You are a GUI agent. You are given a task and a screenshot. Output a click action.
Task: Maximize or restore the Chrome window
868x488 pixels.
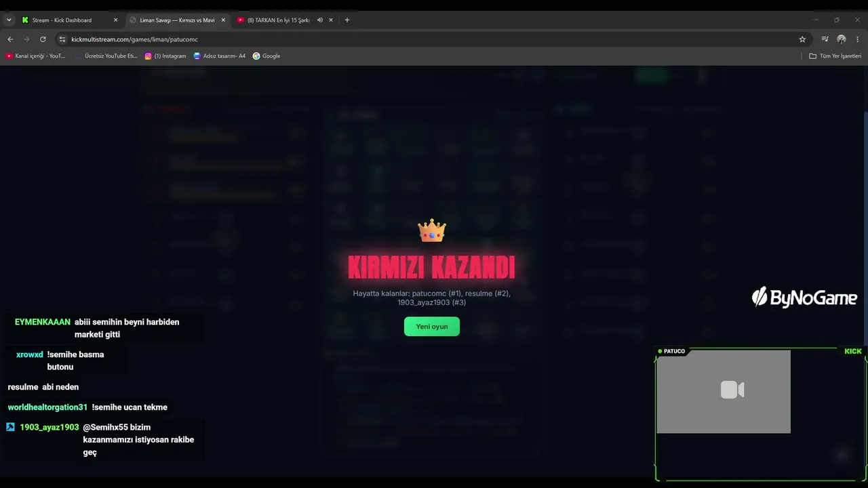(x=837, y=20)
